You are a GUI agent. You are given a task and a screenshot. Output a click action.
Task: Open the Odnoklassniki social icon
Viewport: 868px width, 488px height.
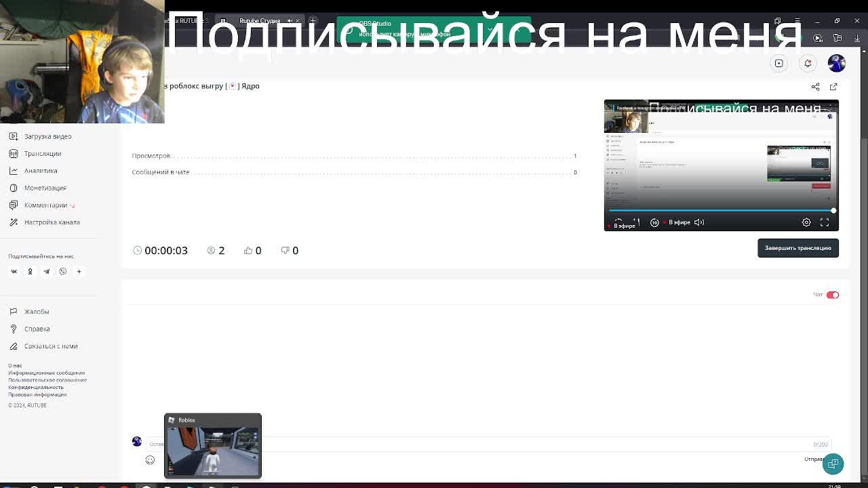click(x=30, y=271)
